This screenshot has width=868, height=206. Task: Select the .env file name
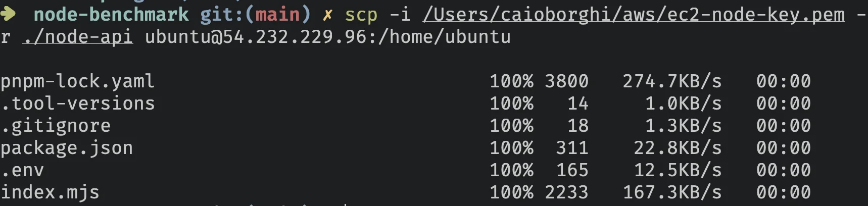point(23,170)
